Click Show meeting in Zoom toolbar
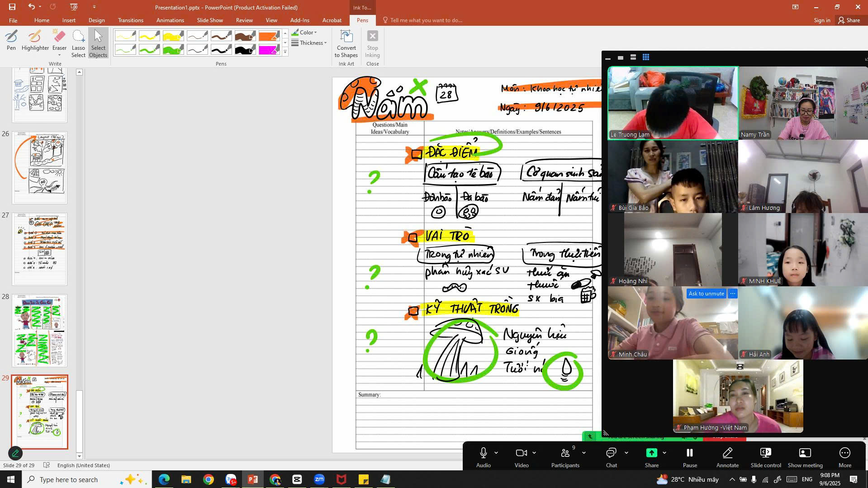Image resolution: width=868 pixels, height=488 pixels. [805, 457]
